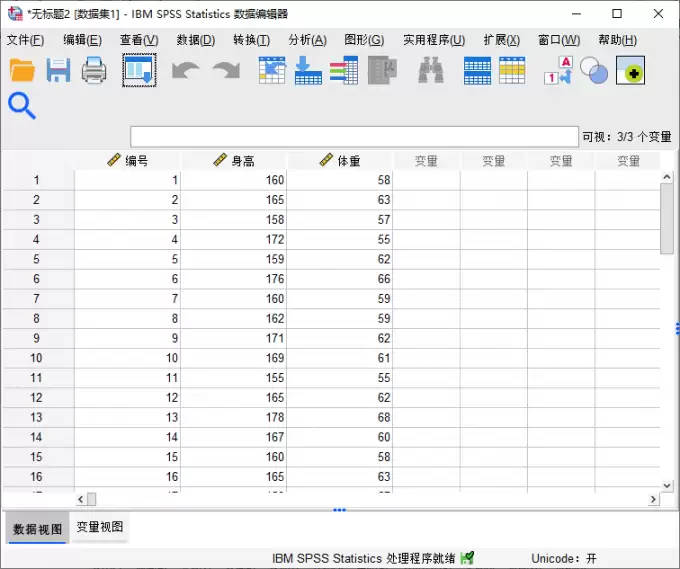
Task: Open the 数据(D) menu
Action: 196,40
